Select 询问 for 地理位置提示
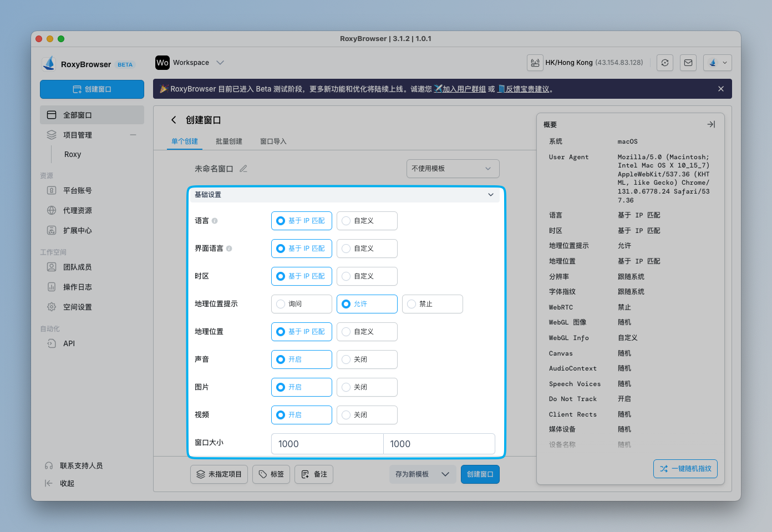Screen dimensions: 772x532 coord(302,304)
